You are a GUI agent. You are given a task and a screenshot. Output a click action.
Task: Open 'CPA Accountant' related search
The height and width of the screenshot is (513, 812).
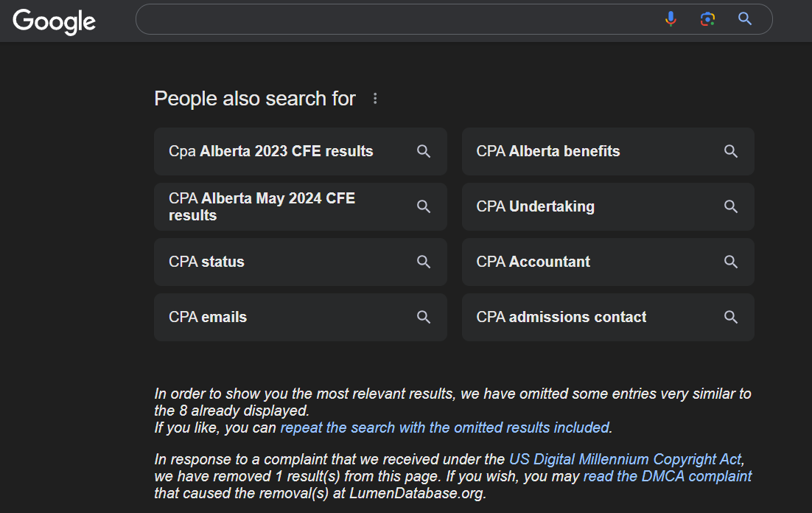[608, 262]
